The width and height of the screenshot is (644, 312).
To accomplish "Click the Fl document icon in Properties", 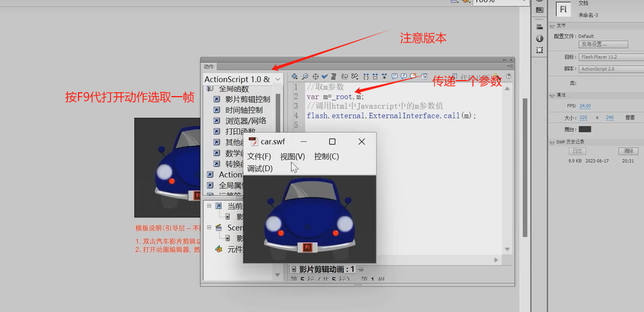I will pos(563,9).
